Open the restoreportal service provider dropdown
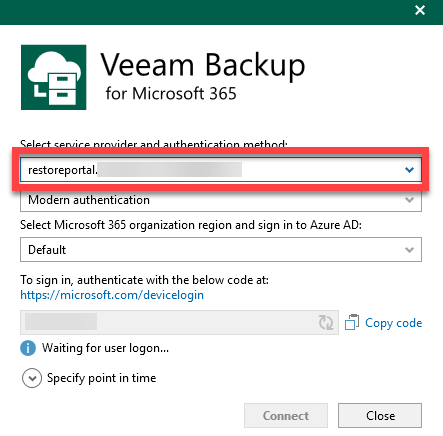The height and width of the screenshot is (436, 443). tap(221, 170)
